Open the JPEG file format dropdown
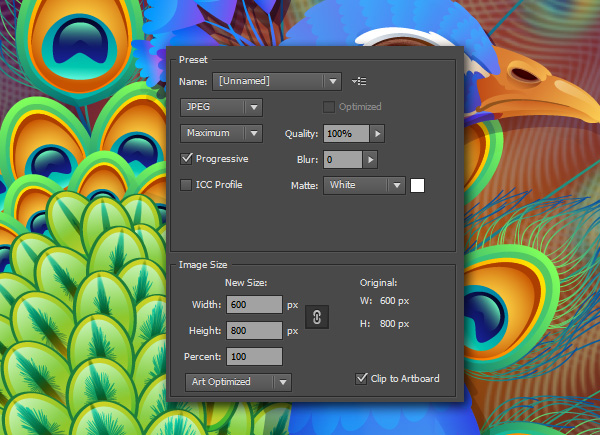This screenshot has width=600, height=435. [221, 107]
